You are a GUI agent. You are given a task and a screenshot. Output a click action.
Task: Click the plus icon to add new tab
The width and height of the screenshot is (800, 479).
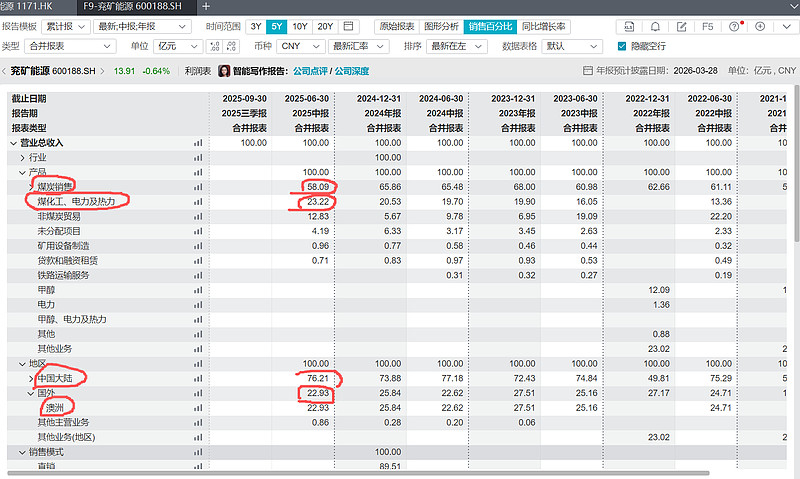pos(206,6)
